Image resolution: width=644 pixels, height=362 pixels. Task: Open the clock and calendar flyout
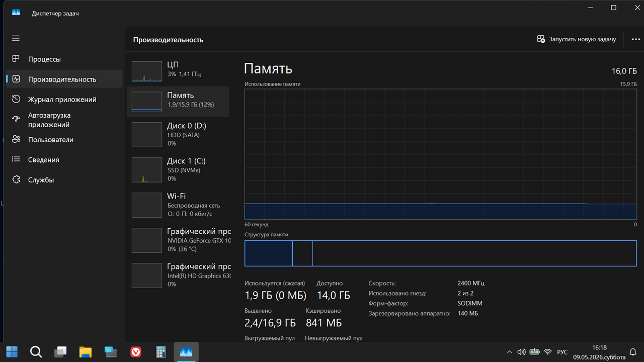599,352
